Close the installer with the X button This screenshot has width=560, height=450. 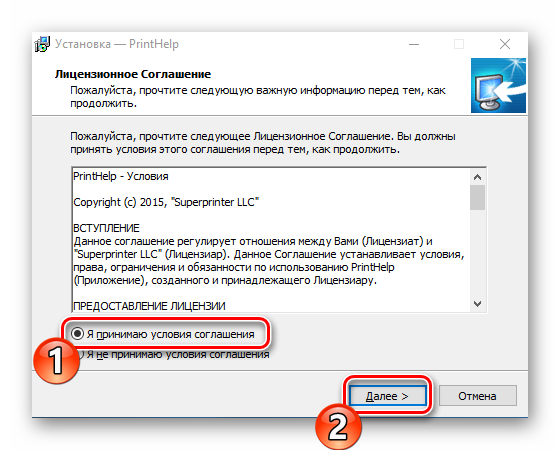[505, 44]
